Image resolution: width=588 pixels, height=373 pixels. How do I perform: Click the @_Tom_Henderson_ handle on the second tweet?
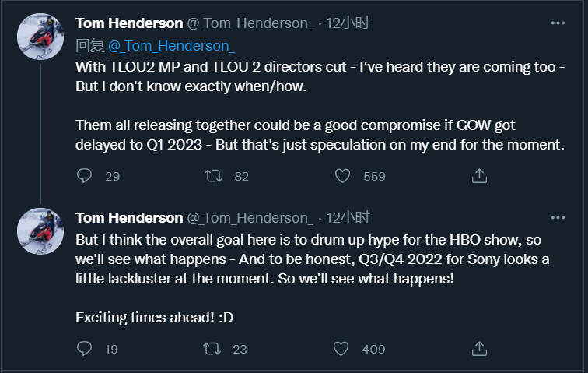(249, 217)
